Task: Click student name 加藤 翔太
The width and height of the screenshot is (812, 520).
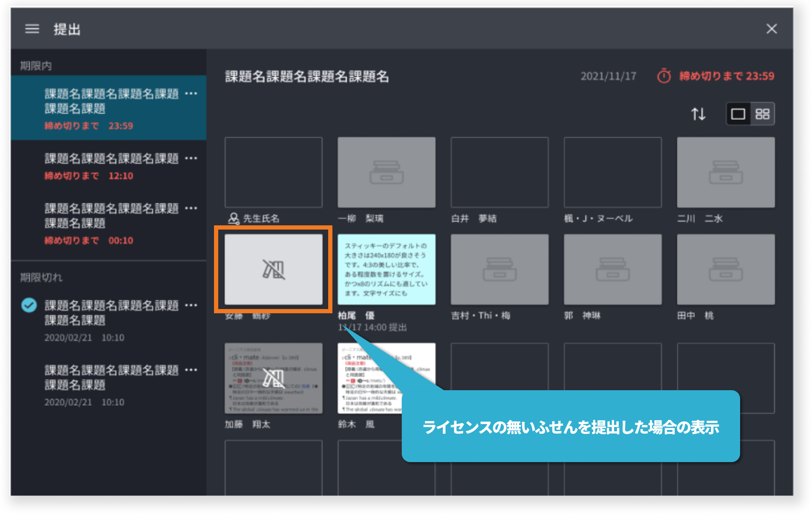Action: click(247, 424)
